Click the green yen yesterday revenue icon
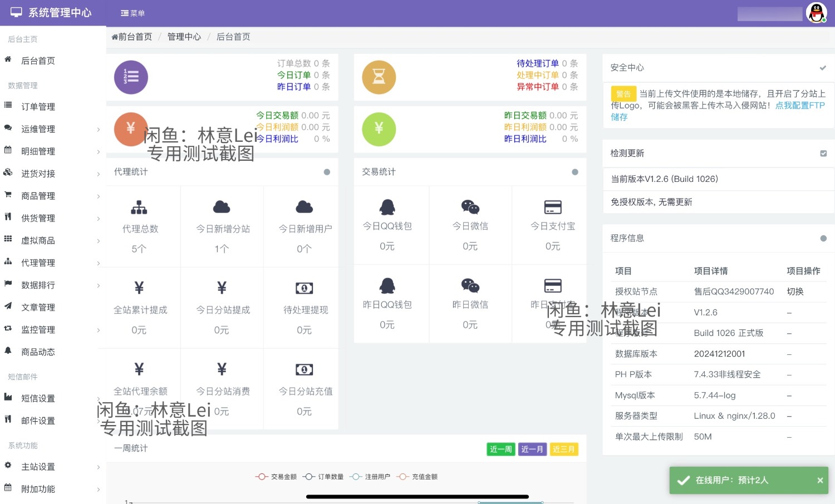 click(x=379, y=129)
